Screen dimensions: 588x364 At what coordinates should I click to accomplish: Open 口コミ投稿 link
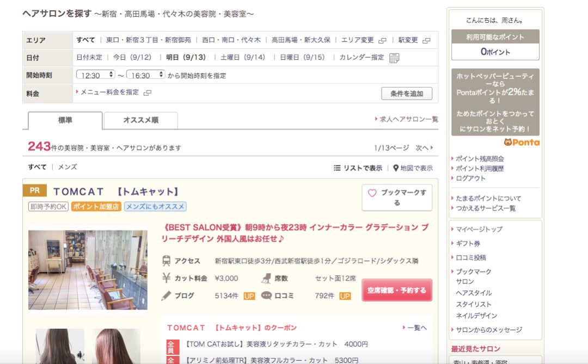[470, 258]
